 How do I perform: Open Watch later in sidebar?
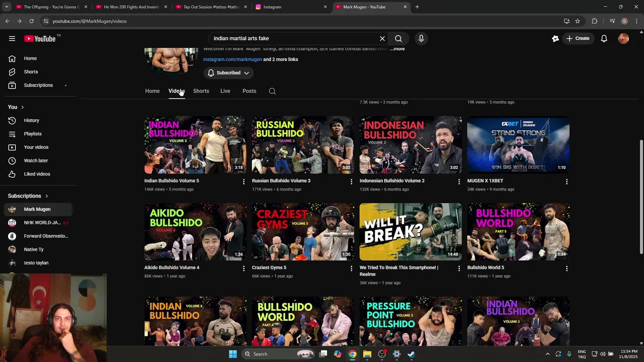pos(38,160)
